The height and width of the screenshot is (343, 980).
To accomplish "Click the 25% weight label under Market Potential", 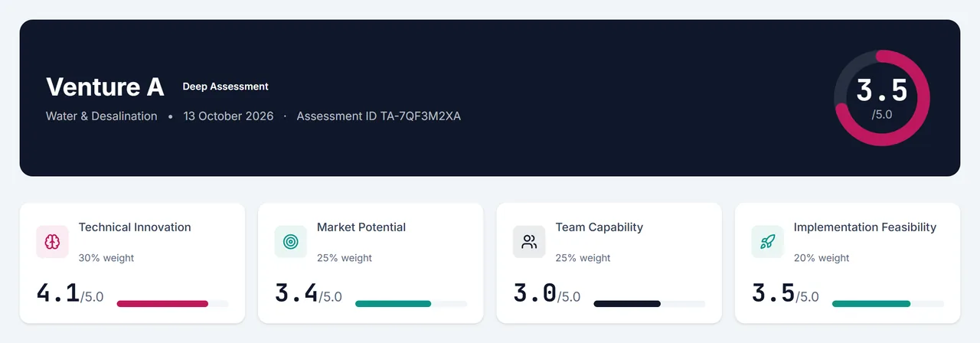I will (345, 258).
